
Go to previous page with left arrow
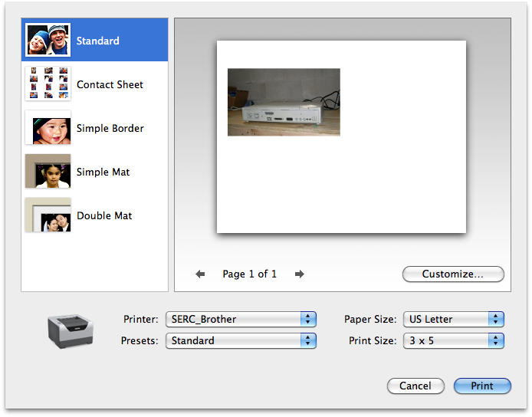[x=200, y=274]
